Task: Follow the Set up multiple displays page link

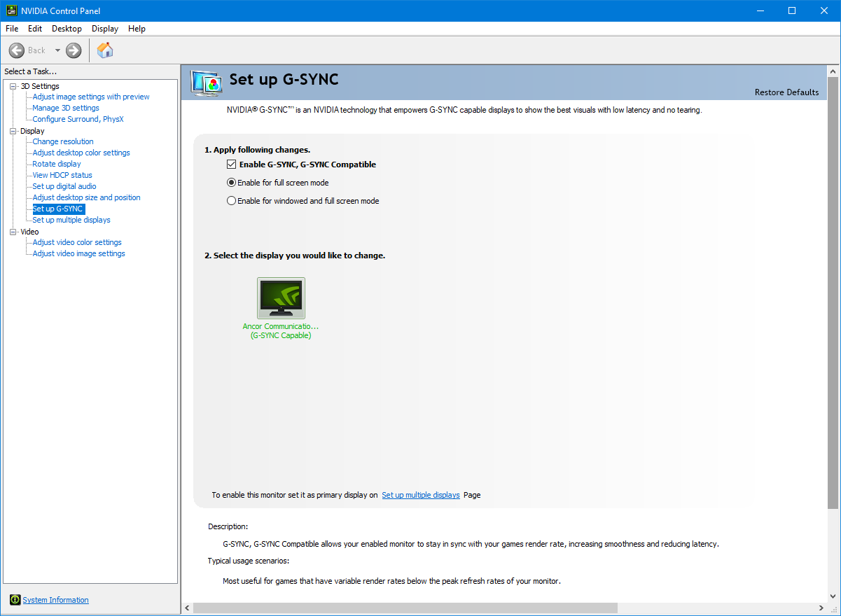Action: tap(421, 495)
